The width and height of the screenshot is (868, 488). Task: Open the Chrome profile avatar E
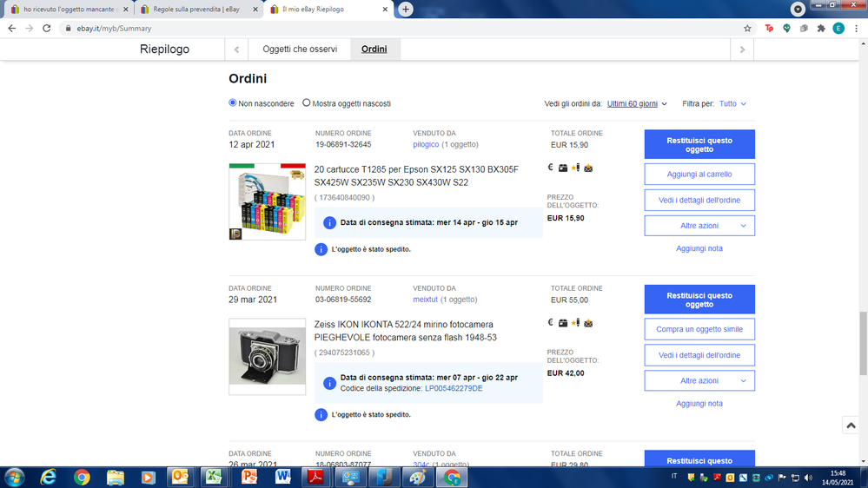838,28
